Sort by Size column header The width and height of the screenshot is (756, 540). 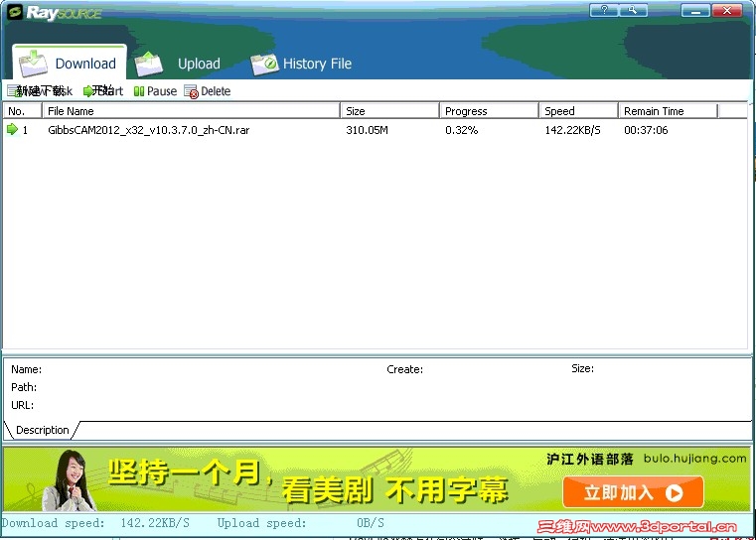[390, 111]
